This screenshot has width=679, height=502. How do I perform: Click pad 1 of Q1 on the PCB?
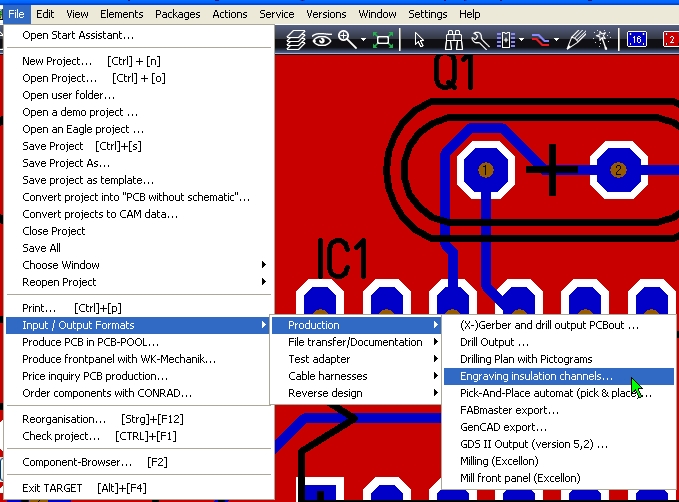pos(485,170)
